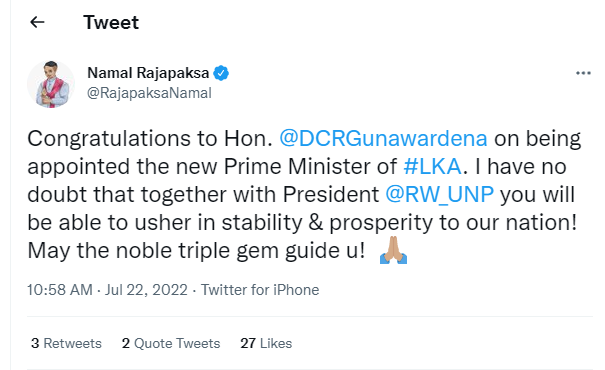The image size is (605, 370).
Task: Open Namal Rajapaksa's profile picture
Action: point(51,84)
